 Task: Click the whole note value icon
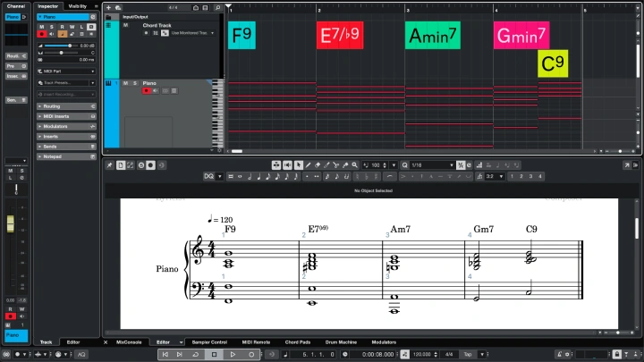point(240,176)
